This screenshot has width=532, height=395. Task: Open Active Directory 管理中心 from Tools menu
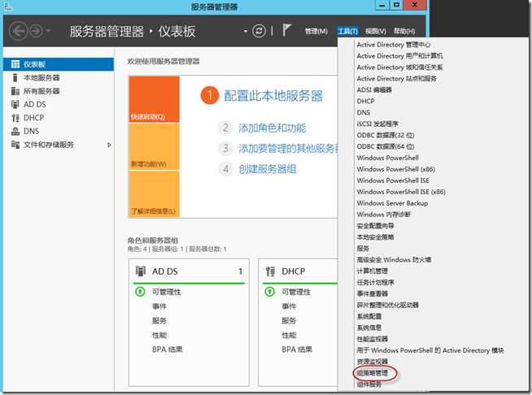[x=394, y=45]
